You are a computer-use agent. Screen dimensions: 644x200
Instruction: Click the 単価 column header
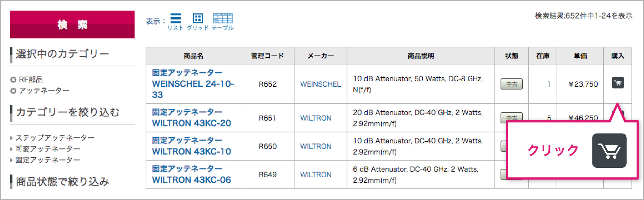coord(580,56)
